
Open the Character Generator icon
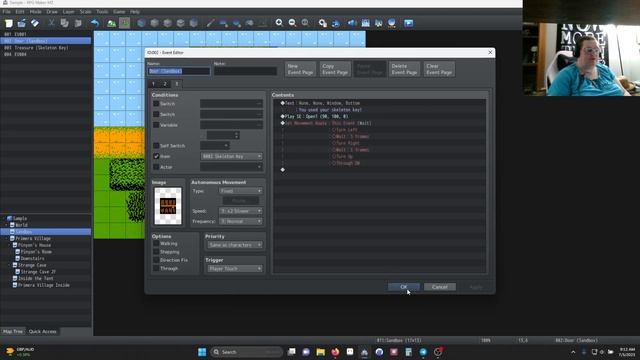click(x=378, y=23)
